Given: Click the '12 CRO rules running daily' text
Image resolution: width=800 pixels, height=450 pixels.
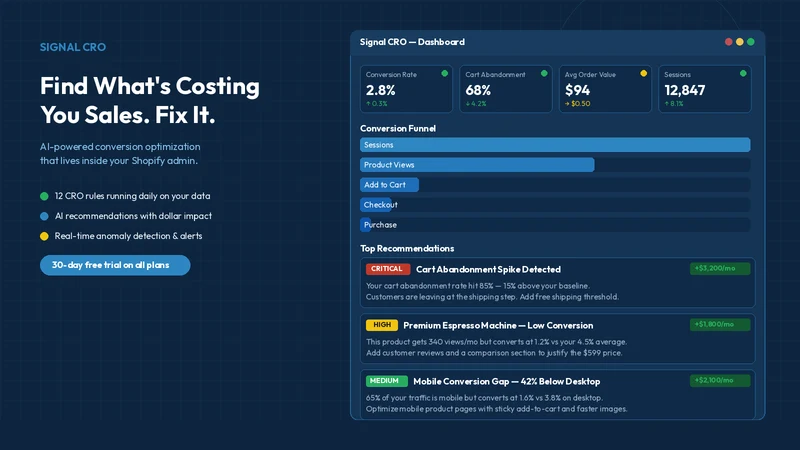Looking at the screenshot, I should click(x=132, y=196).
